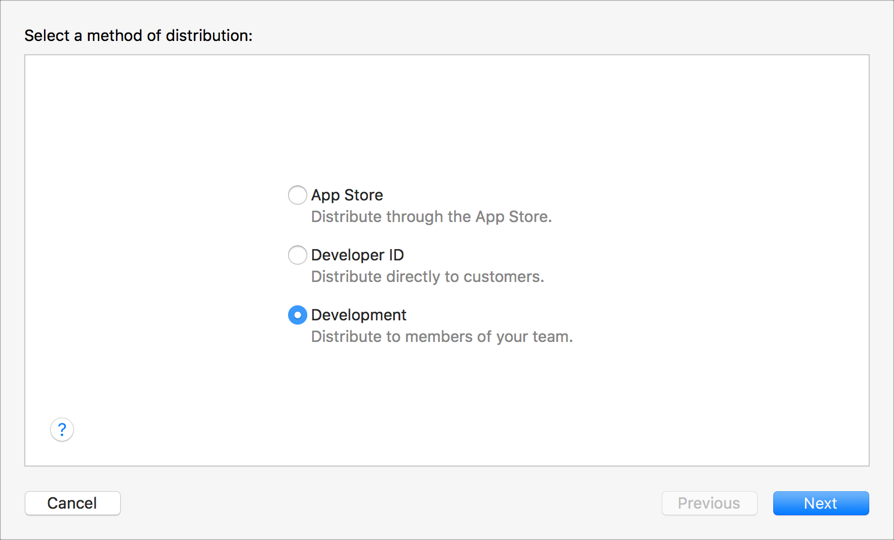Click 'Distribute to members of your team.' text
Image resolution: width=894 pixels, height=540 pixels.
[441, 337]
